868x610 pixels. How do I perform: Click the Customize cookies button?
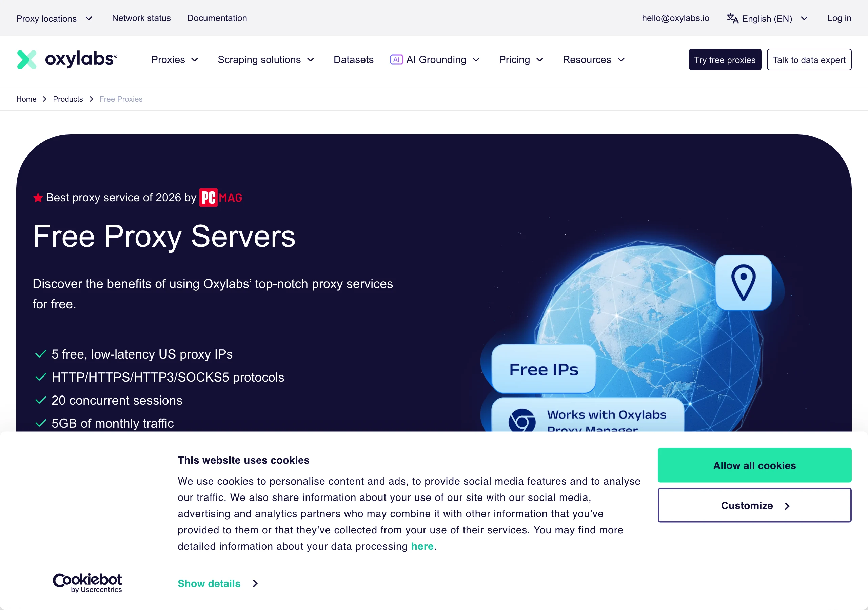tap(755, 505)
